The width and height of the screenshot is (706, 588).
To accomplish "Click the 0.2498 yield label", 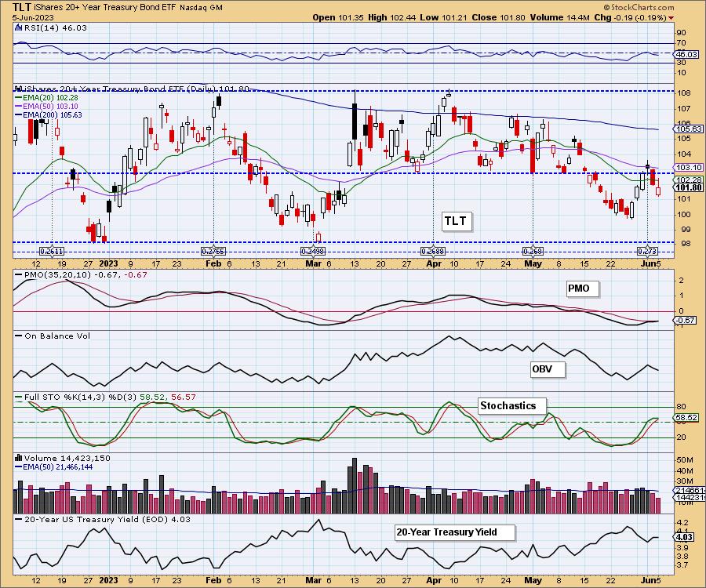I will (313, 252).
